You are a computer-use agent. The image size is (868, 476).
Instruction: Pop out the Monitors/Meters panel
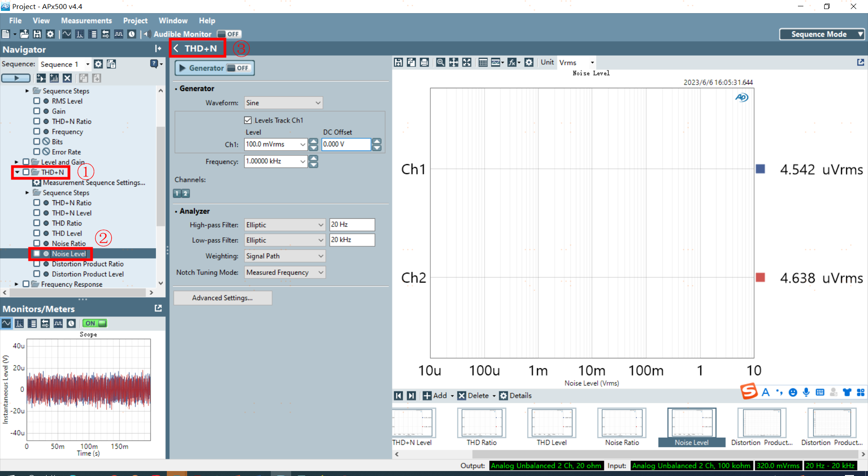point(158,308)
